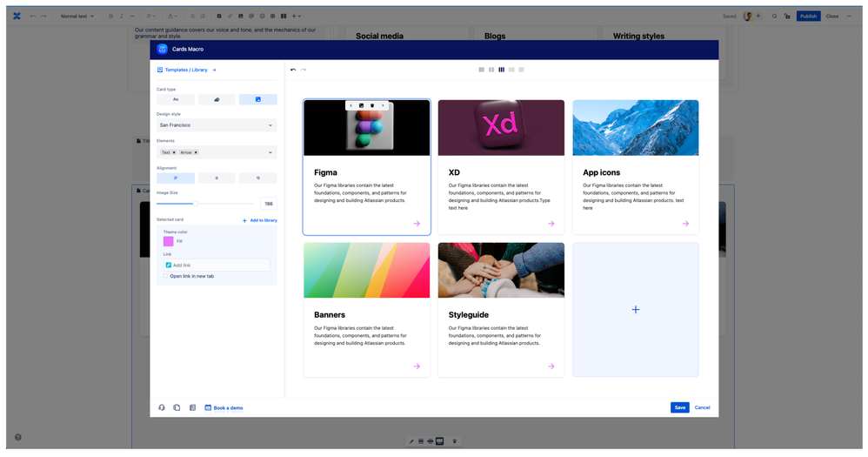
Task: Open Templates / Library
Action: click(186, 70)
